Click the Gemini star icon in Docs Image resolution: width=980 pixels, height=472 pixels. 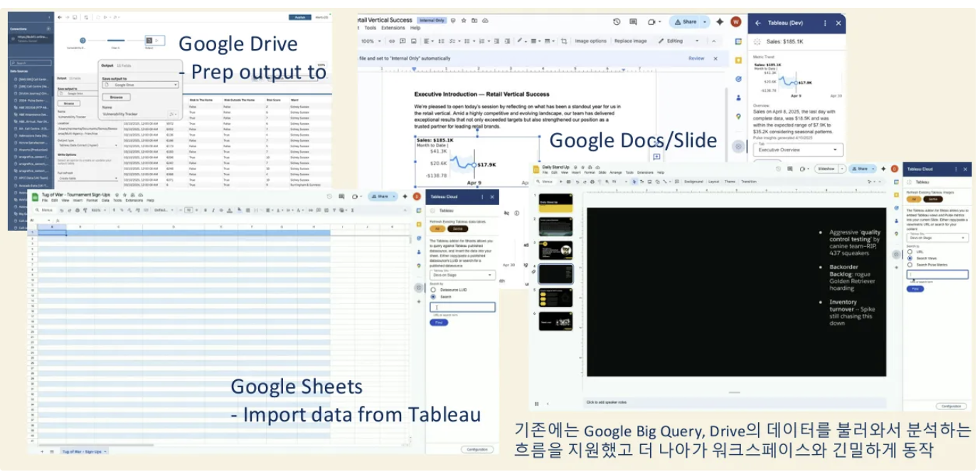click(x=720, y=22)
